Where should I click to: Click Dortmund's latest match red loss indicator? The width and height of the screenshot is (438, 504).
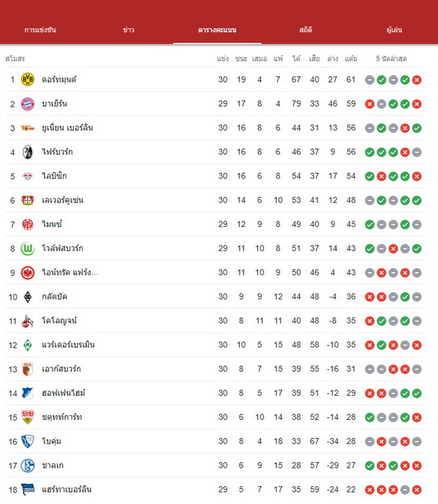(417, 80)
